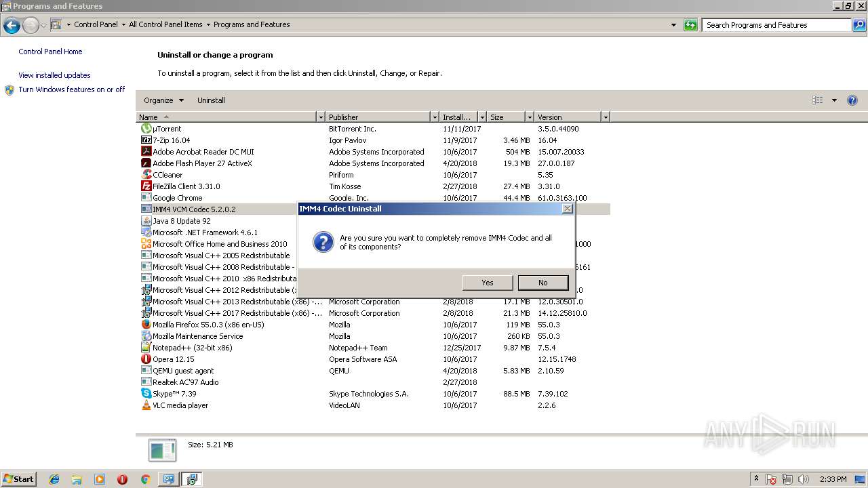Open the Version column filter dropdown
This screenshot has height=488, width=868.
[x=606, y=117]
